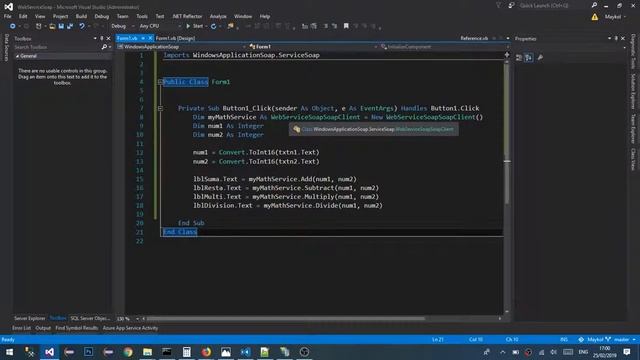640x360 pixels.
Task: Click the notifications flag icon
Action: (x=499, y=5)
